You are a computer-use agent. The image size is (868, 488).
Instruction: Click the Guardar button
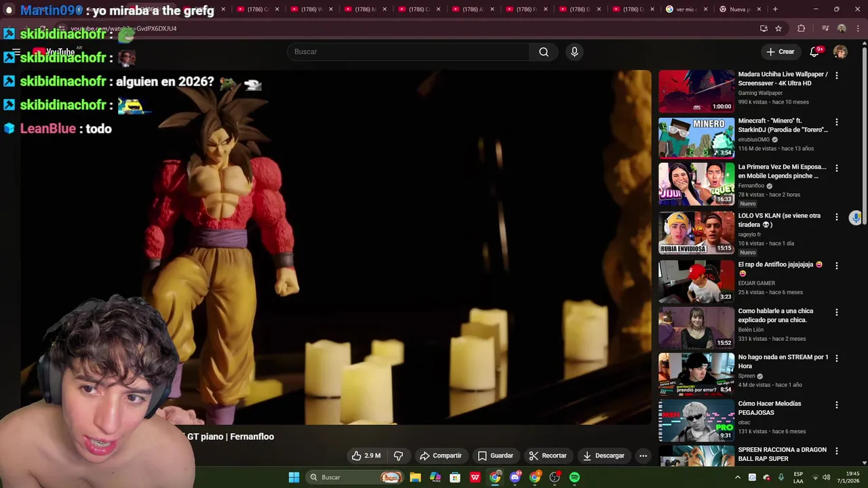[x=495, y=455]
